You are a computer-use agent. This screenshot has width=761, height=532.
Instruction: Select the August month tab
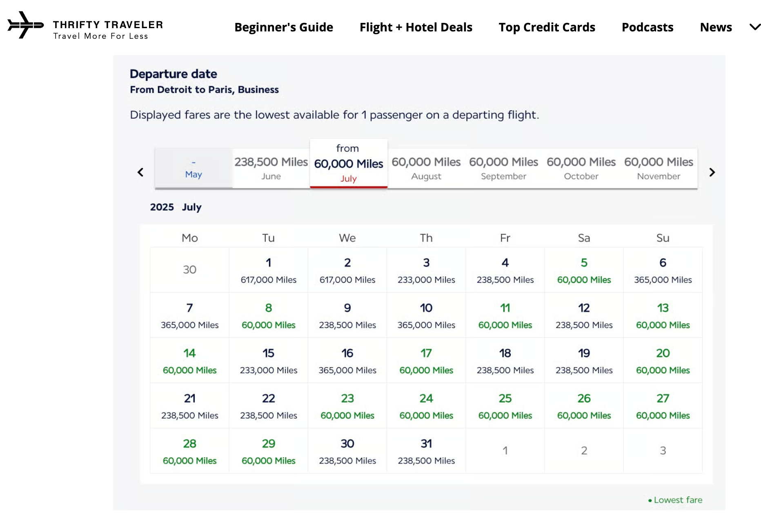pyautogui.click(x=426, y=168)
